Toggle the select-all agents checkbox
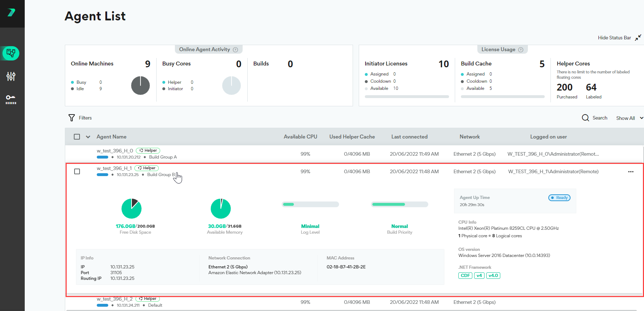Screen dimensions: 644x311 (77, 137)
